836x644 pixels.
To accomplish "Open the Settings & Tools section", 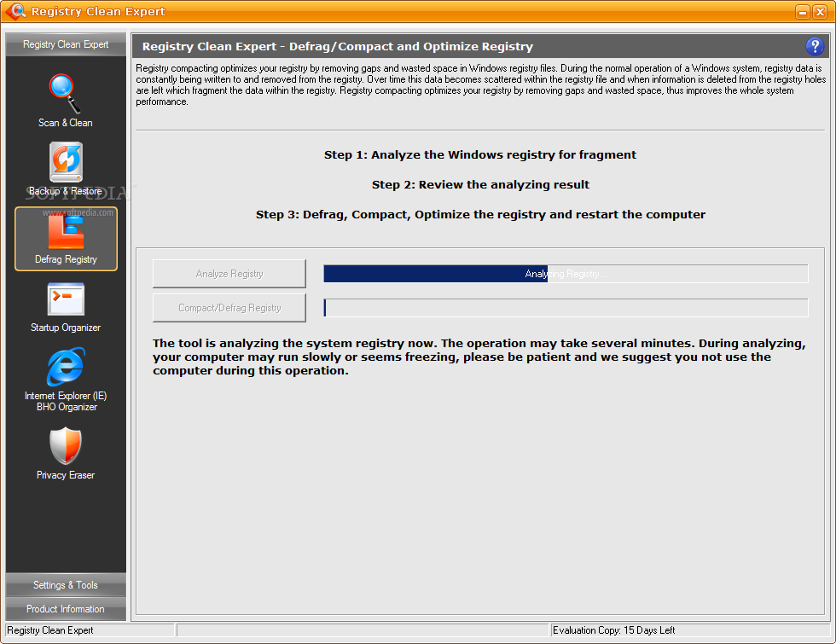I will 66,585.
